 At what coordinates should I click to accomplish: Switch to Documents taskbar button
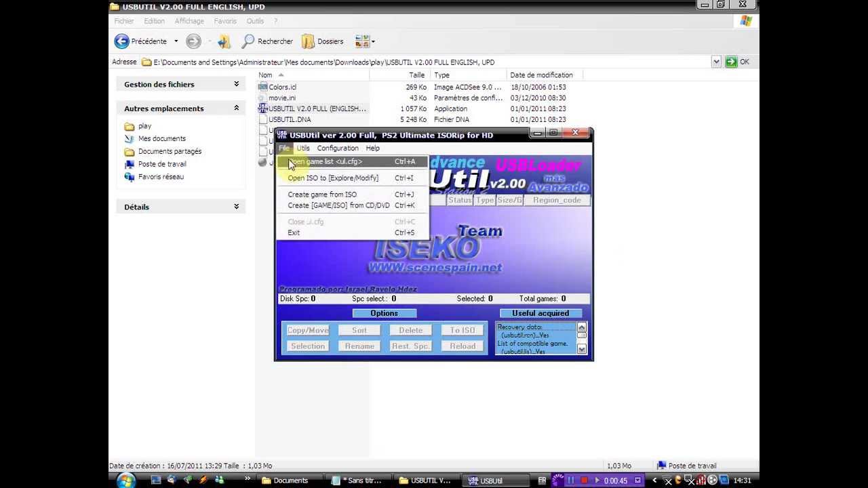pos(290,481)
